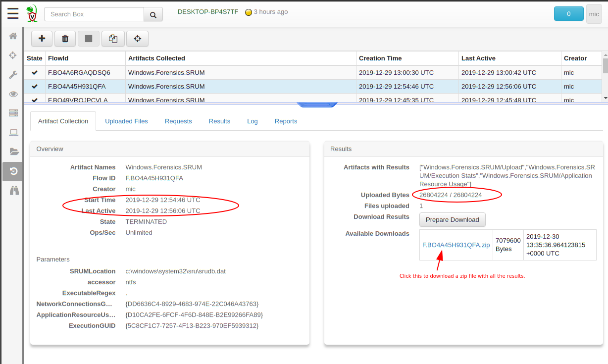Click the folder icon in sidebar

(x=13, y=152)
